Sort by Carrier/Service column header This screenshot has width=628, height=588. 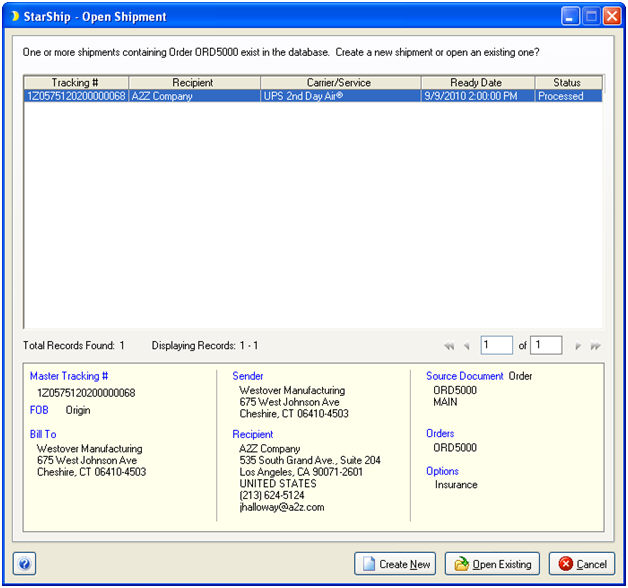pos(340,83)
